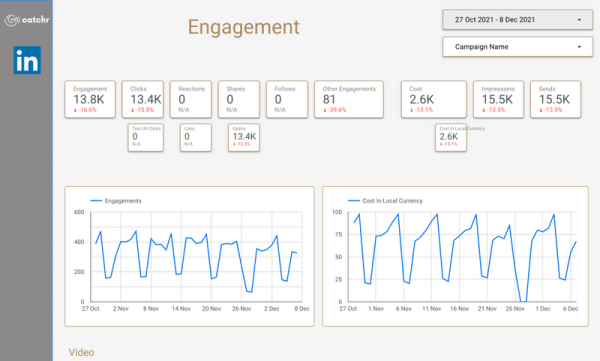Click the 8 Nov axis label on Engagements chart
The height and width of the screenshot is (361, 600).
tap(151, 309)
